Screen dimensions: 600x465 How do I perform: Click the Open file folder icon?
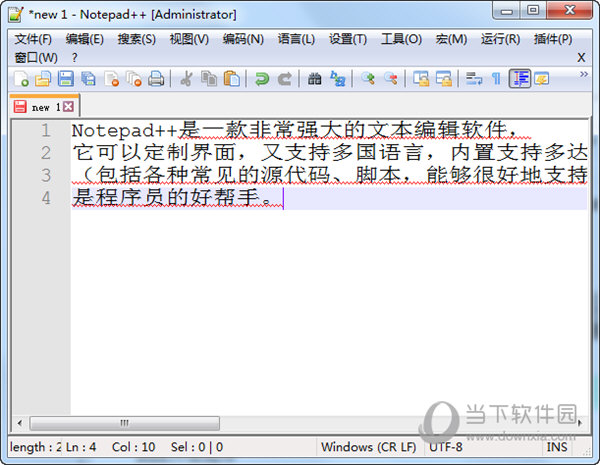pyautogui.click(x=43, y=79)
